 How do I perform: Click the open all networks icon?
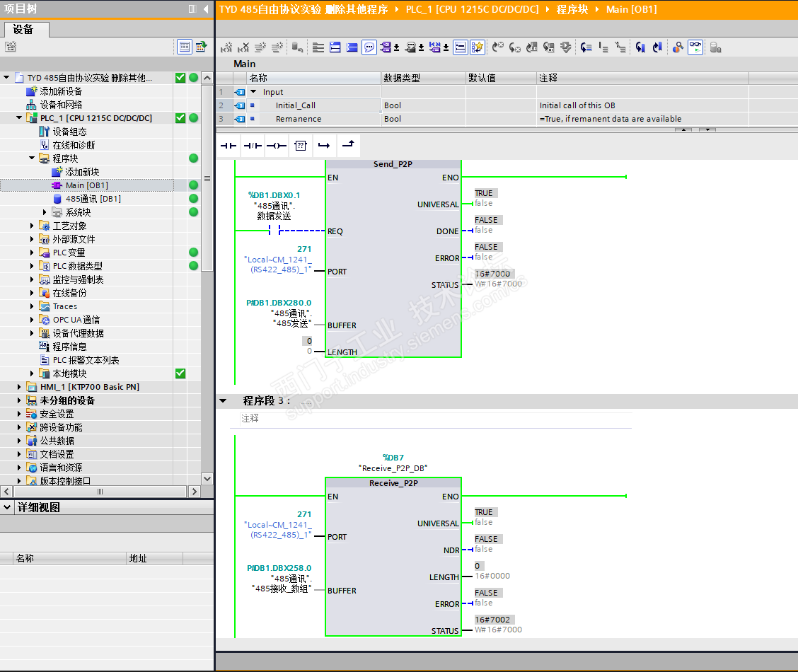pyautogui.click(x=335, y=48)
